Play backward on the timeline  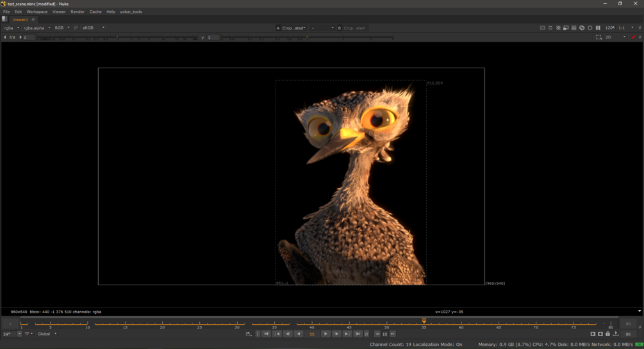(299, 334)
